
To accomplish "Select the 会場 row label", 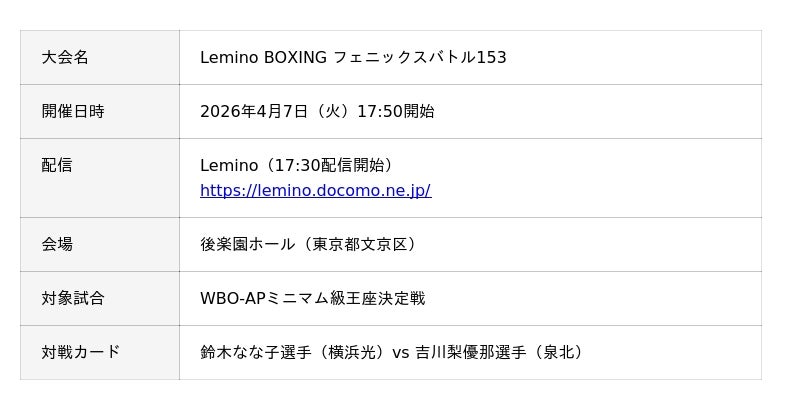I will [x=57, y=244].
